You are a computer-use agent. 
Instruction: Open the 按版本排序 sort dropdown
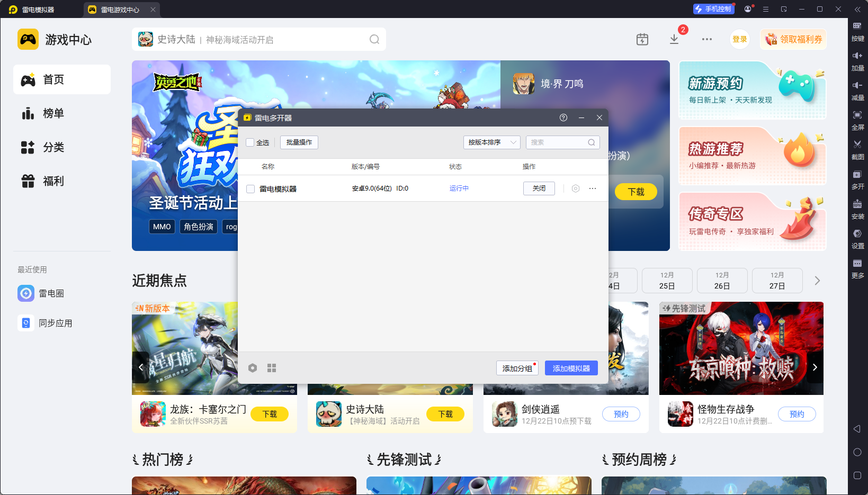pos(491,142)
